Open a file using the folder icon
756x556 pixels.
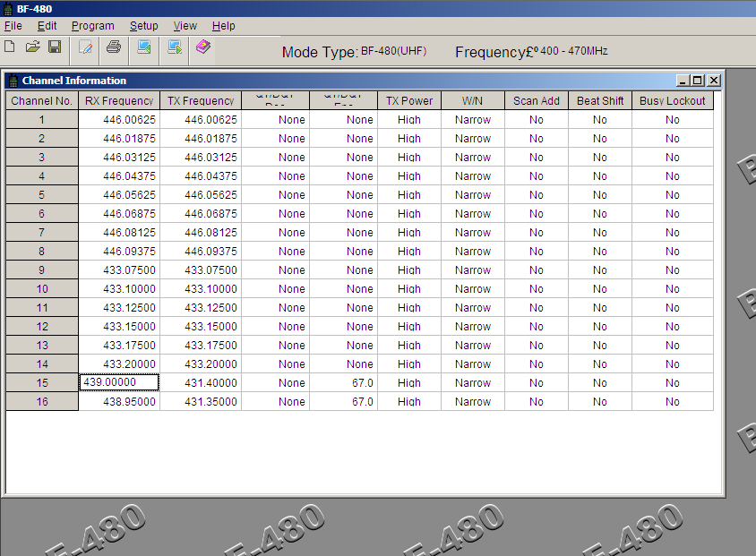(33, 47)
